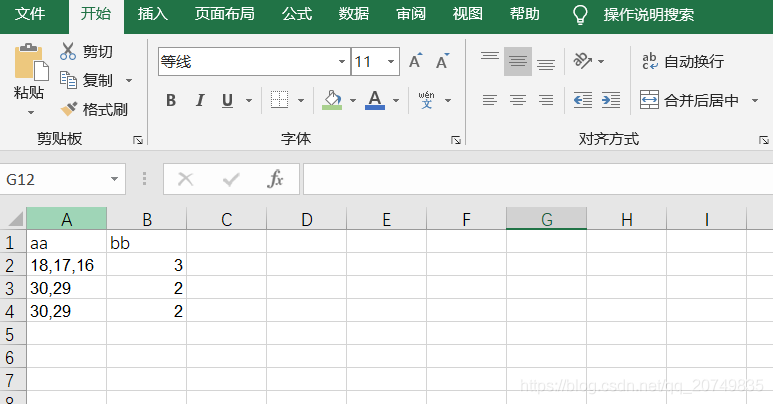Expand merge and center options arrow
This screenshot has width=773, height=404.
[x=755, y=100]
